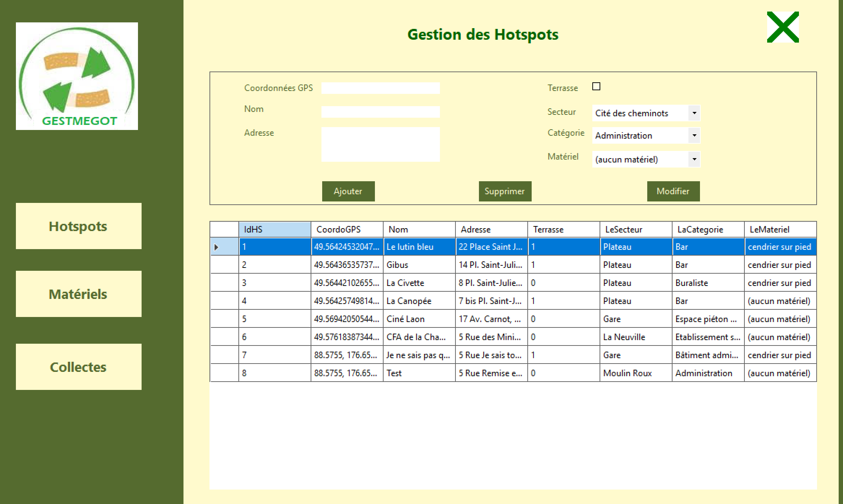Click the Supprimer button

tap(505, 191)
